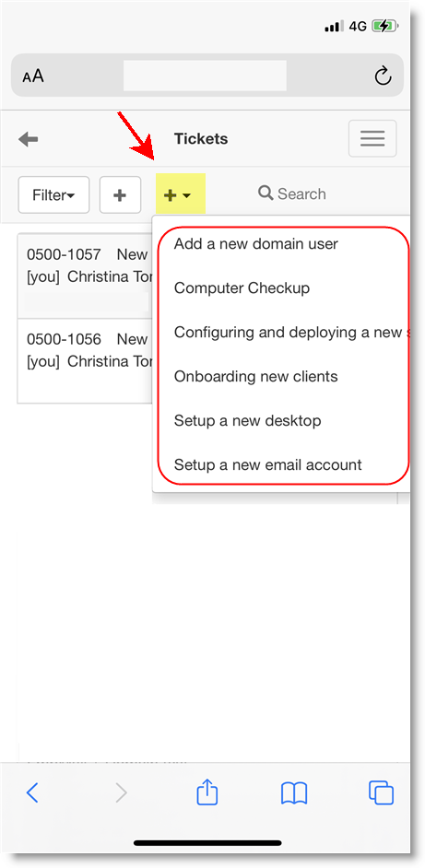Open the Safari bookmarks icon
The width and height of the screenshot is (425, 868).
point(294,793)
